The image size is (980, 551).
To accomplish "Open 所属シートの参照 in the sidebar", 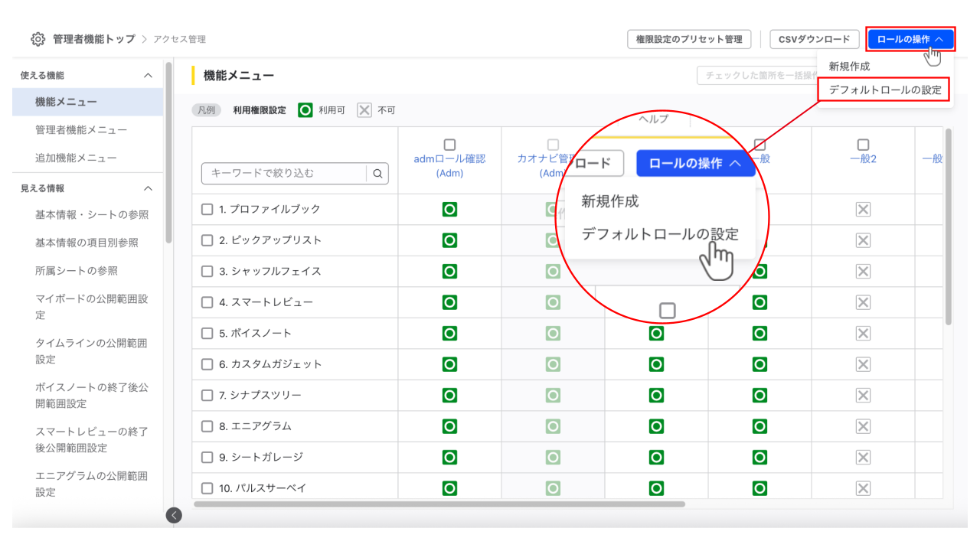I will click(x=77, y=271).
